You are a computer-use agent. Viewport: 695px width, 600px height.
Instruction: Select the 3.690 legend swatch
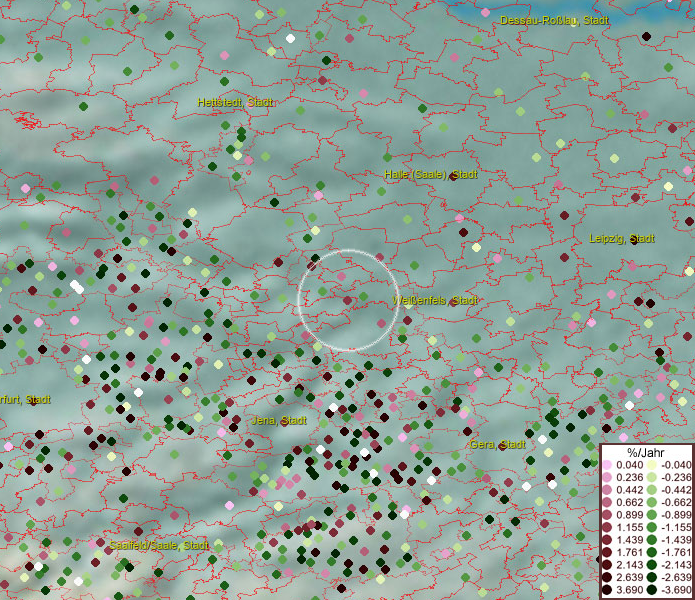607,590
